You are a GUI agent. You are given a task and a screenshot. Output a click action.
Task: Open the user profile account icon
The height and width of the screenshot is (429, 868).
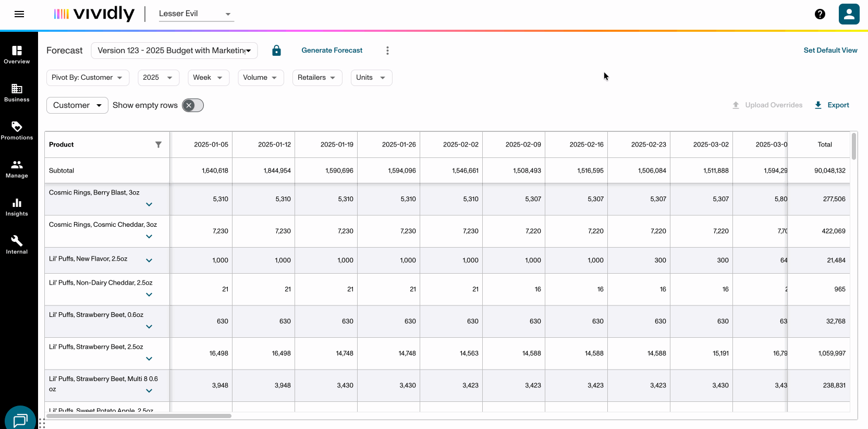tap(849, 14)
